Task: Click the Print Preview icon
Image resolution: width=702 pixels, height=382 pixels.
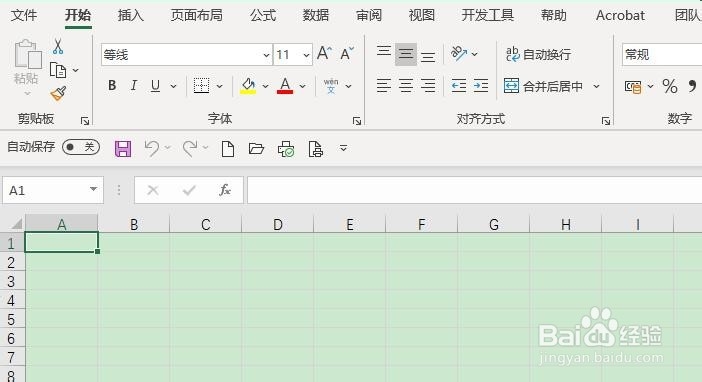Action: click(316, 149)
